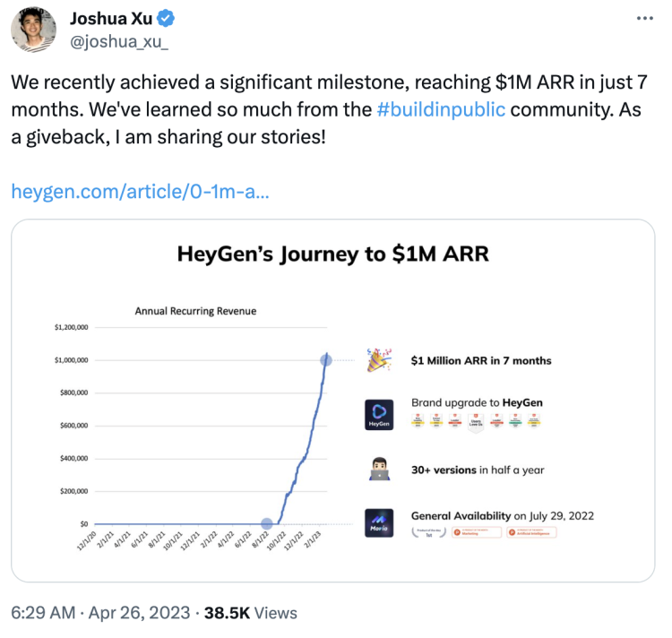Click the $1M data point on chart

[326, 360]
